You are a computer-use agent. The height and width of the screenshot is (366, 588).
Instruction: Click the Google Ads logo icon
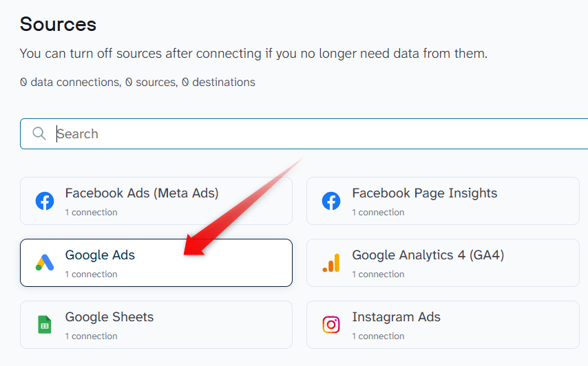coord(45,263)
